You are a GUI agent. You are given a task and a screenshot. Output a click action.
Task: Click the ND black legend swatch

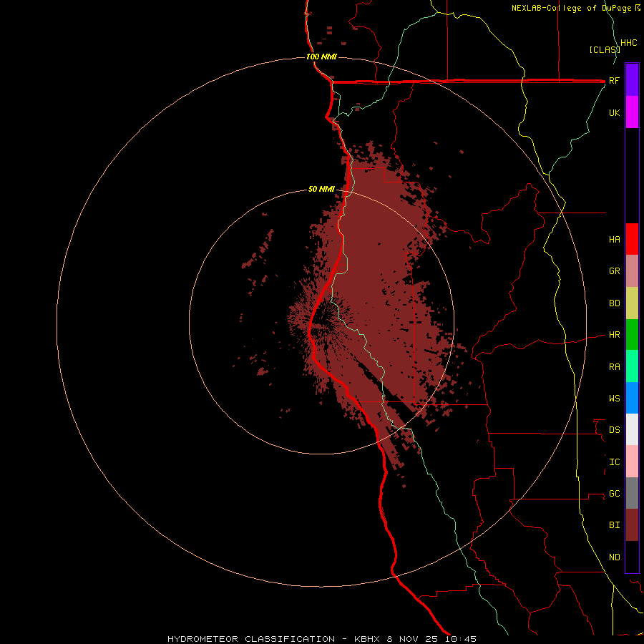coord(632,557)
